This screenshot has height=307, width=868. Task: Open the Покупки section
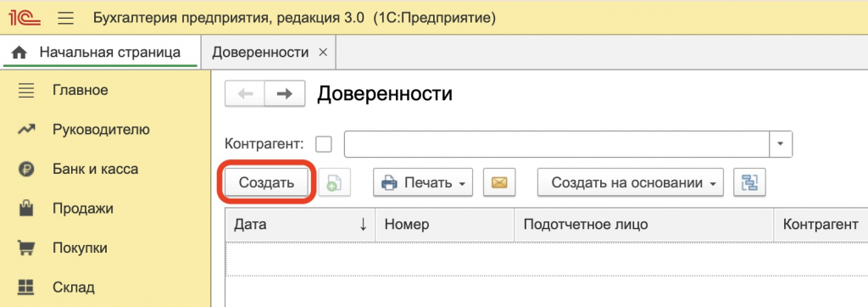(80, 248)
